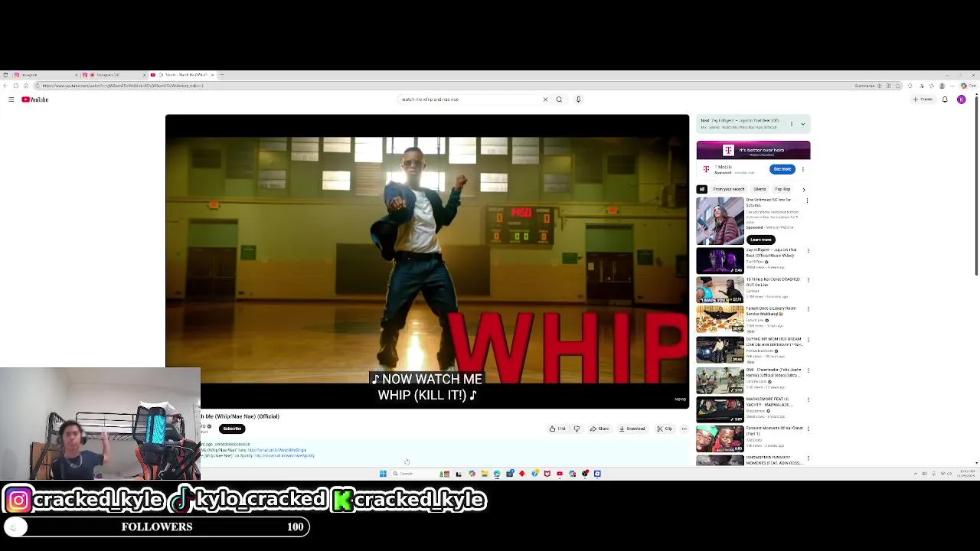Expand the Next up mix panel chevron

802,123
